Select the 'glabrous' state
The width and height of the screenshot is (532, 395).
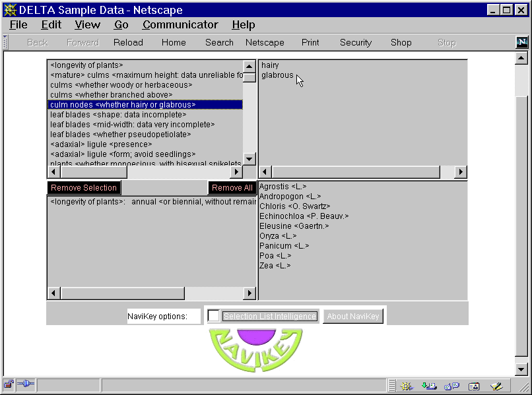[x=277, y=75]
